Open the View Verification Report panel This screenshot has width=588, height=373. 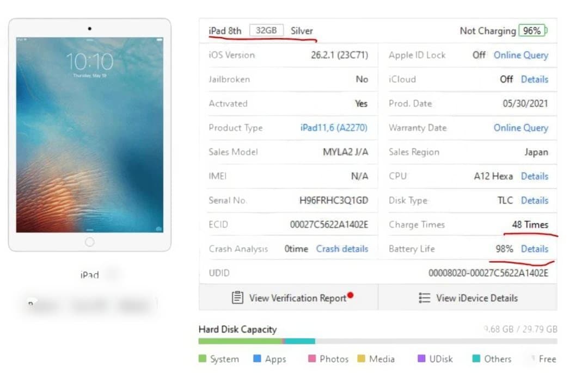(x=291, y=297)
